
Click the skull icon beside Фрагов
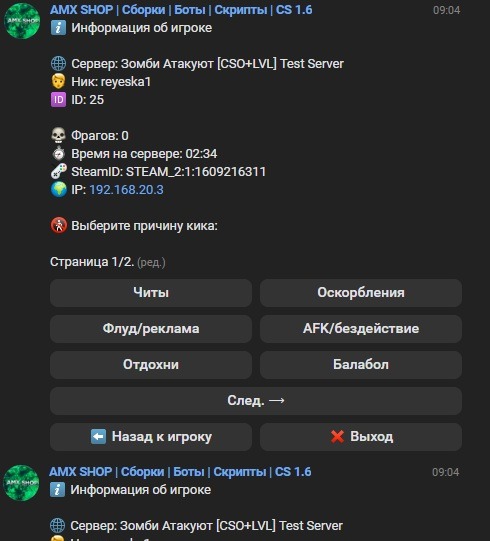[58, 135]
